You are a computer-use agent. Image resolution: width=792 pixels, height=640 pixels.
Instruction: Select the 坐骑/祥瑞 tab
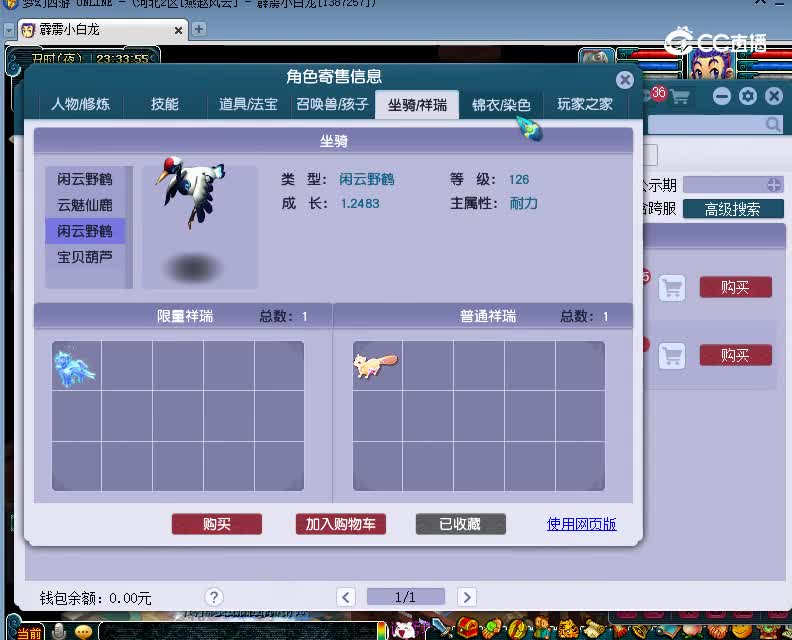(x=417, y=105)
